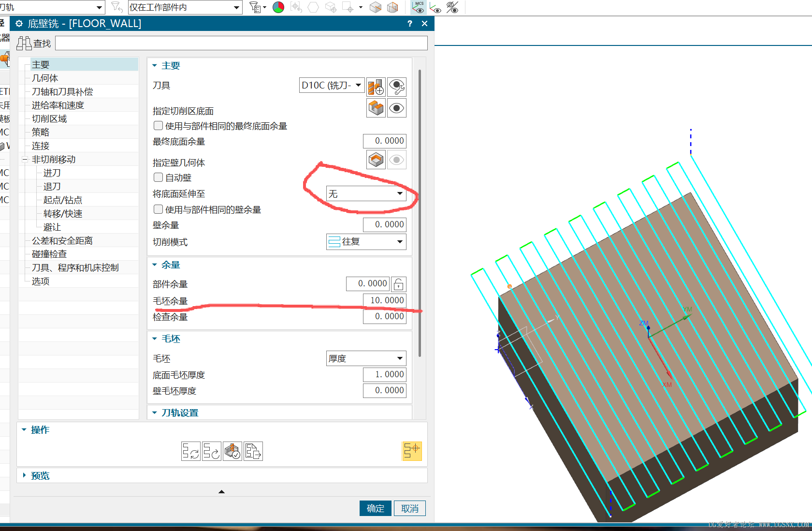The height and width of the screenshot is (531, 812).
Task: Click the Verify Tool Path (确认刀轨) icon
Action: 232,451
